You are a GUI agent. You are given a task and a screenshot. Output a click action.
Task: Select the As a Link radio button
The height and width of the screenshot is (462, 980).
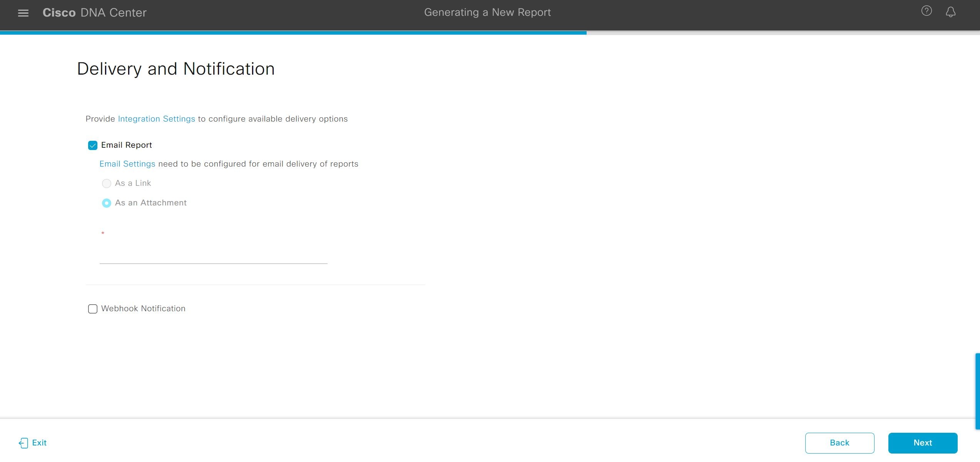click(106, 183)
